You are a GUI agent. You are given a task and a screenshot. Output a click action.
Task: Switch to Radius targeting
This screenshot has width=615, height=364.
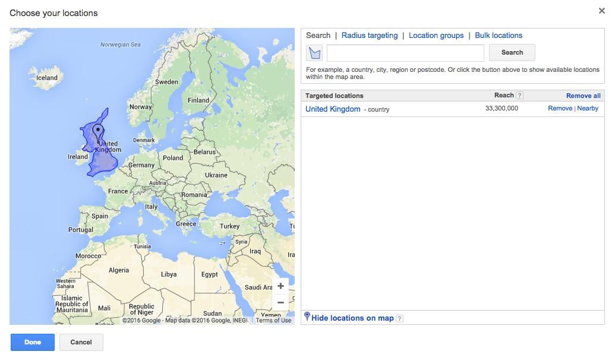(x=369, y=35)
